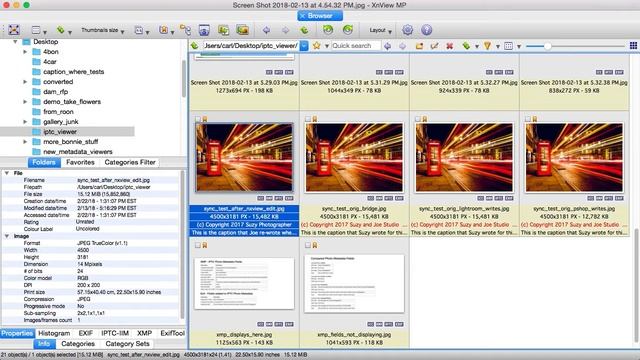This screenshot has width=640, height=360.
Task: Select the caption_where_tests folder
Action: pyautogui.click(x=73, y=72)
